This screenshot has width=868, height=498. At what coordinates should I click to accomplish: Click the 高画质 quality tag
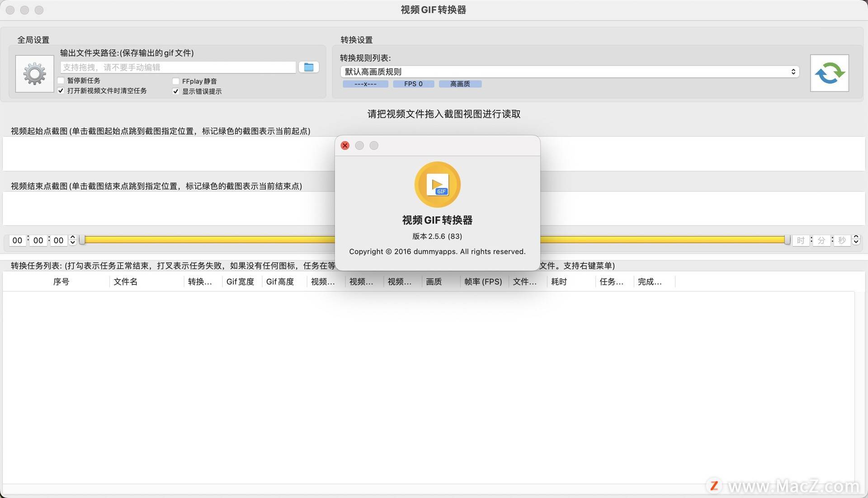pos(460,84)
